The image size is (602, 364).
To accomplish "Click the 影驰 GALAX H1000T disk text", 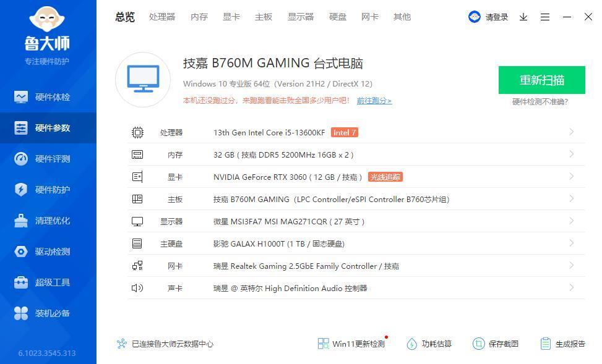I will click(x=279, y=244).
